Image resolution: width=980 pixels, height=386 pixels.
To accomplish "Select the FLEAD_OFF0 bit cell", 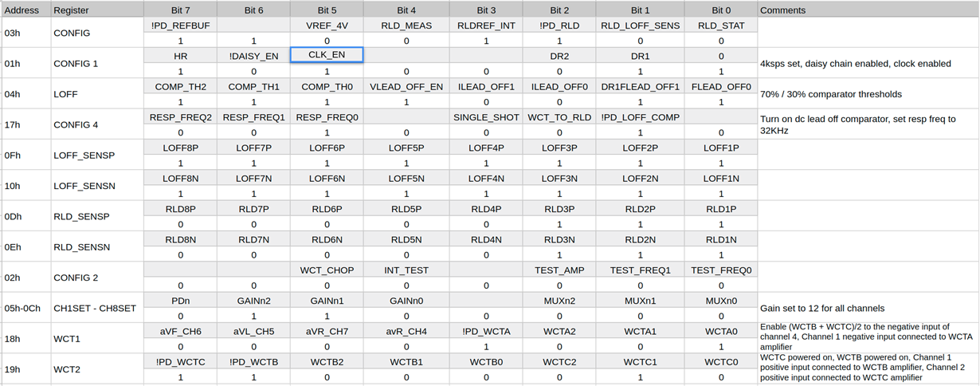I will (x=720, y=86).
